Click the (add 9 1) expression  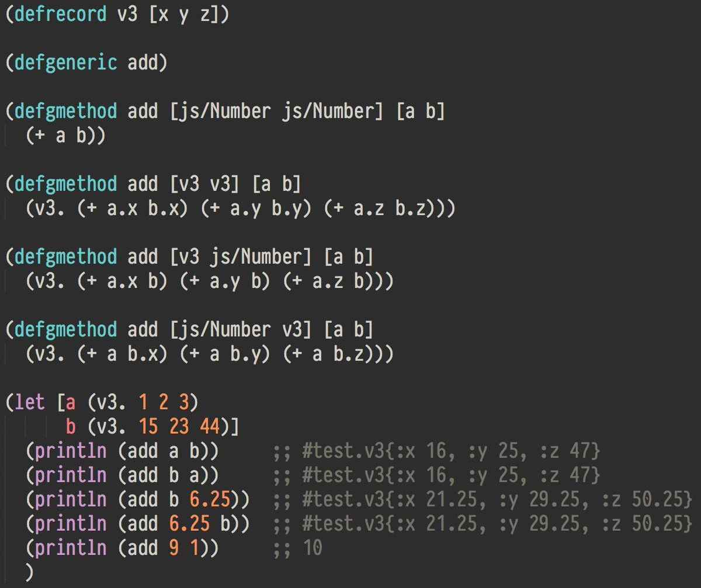click(163, 548)
